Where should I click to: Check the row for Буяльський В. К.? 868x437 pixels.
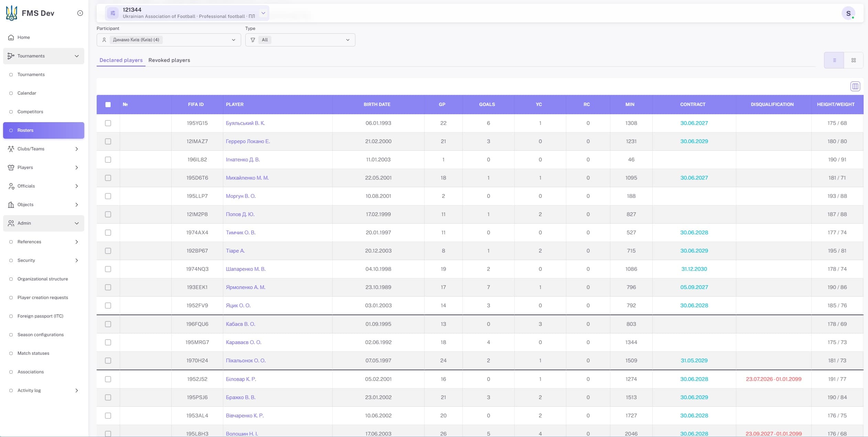pyautogui.click(x=108, y=123)
